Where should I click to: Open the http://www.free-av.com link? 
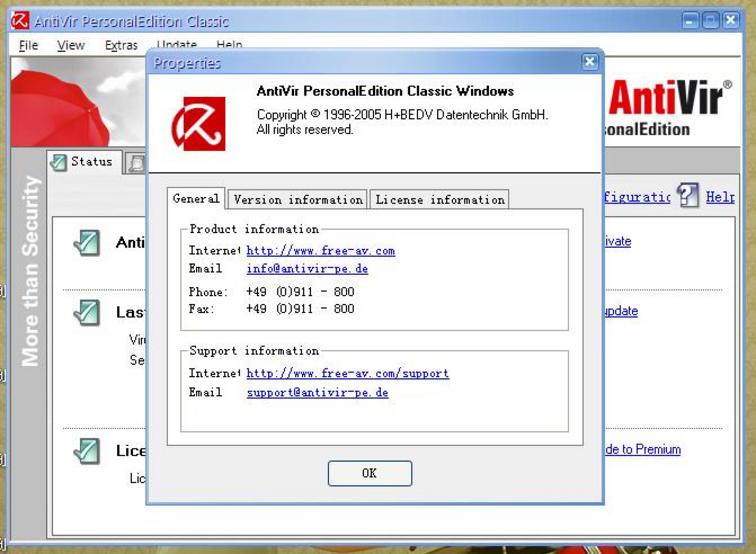[320, 251]
